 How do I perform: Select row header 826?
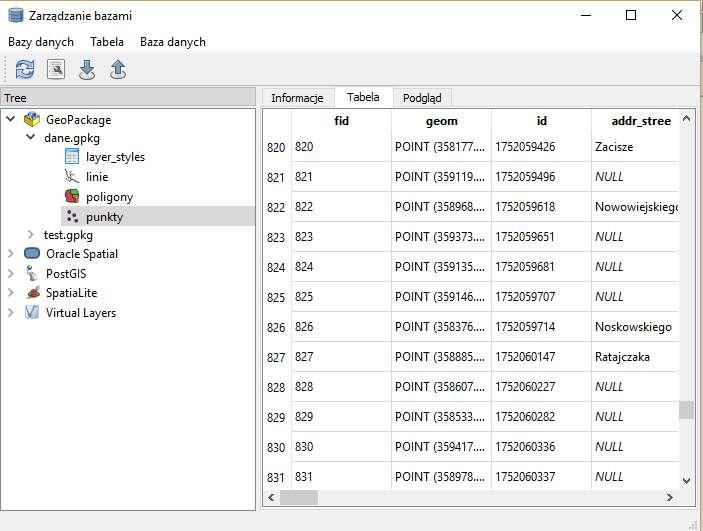277,327
